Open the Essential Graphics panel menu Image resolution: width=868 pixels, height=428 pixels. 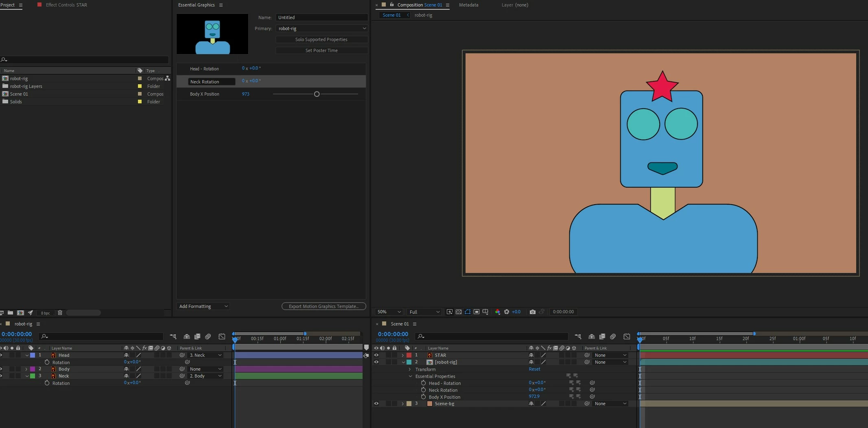coord(221,5)
